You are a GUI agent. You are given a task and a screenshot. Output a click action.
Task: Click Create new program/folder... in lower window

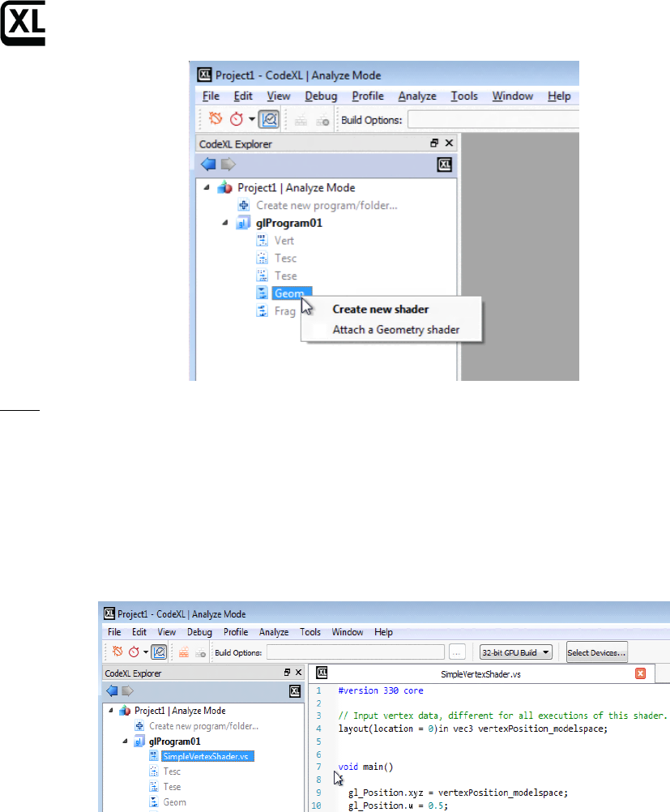[204, 726]
